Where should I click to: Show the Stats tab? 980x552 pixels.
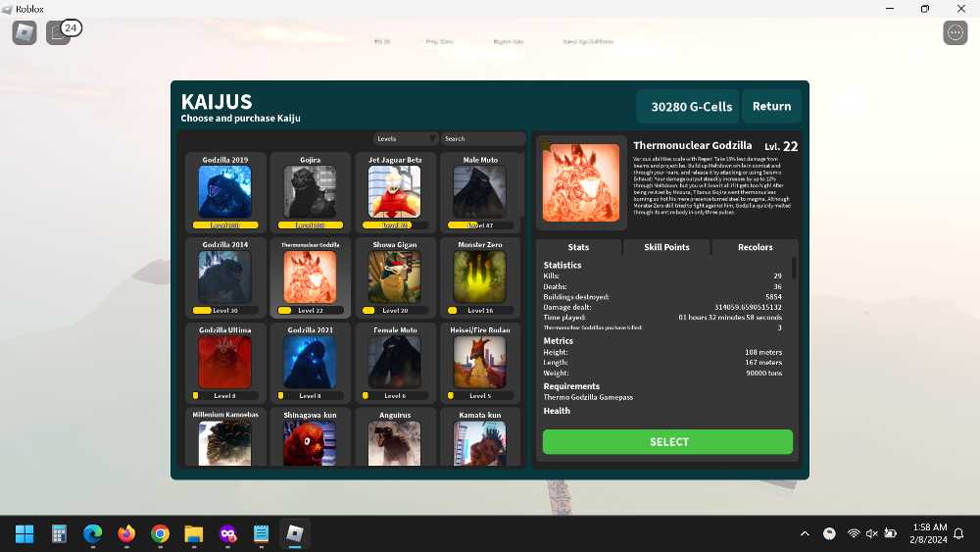[578, 247]
